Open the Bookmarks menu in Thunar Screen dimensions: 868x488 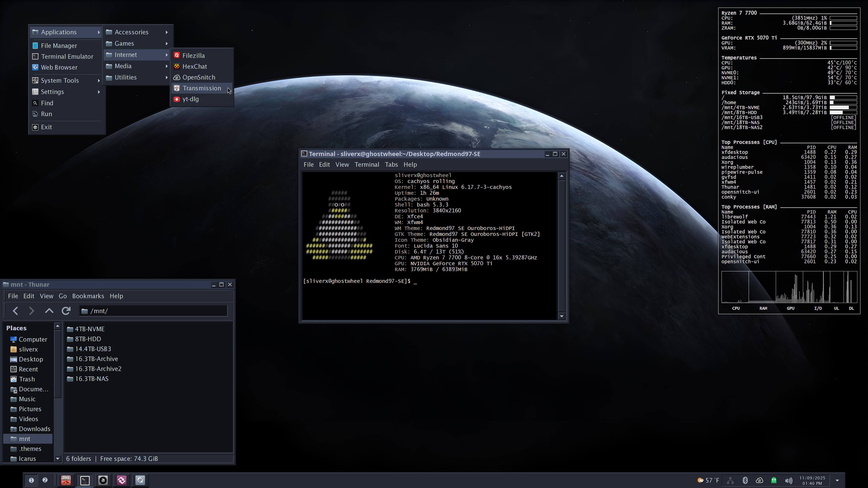[x=88, y=296]
